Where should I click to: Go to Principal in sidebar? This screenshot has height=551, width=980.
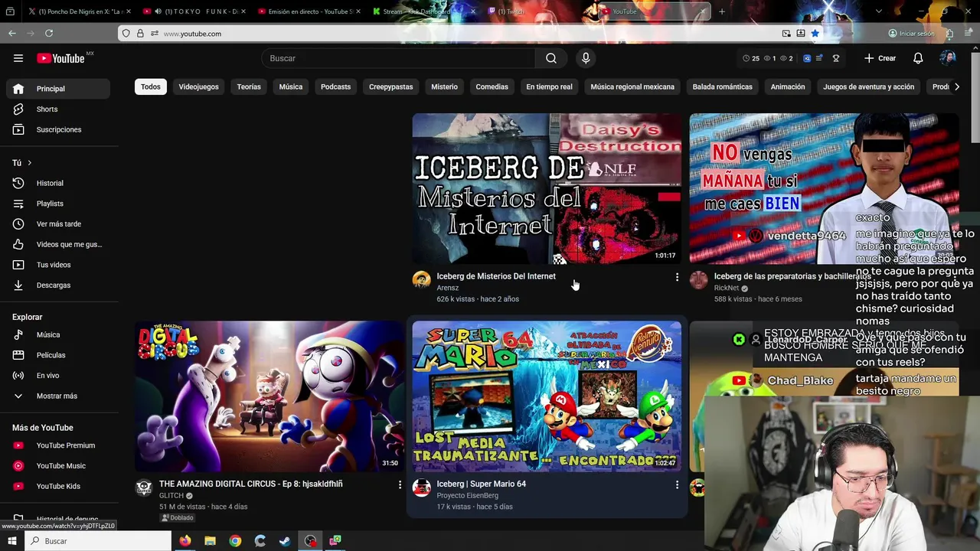[58, 89]
